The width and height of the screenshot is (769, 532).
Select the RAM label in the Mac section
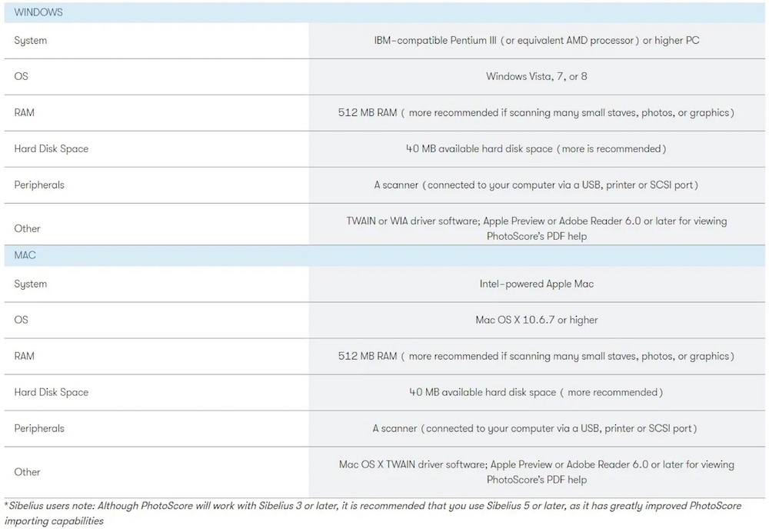click(x=25, y=357)
